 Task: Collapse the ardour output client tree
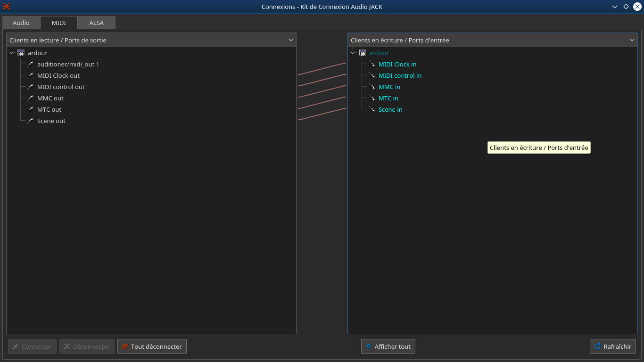pos(11,53)
